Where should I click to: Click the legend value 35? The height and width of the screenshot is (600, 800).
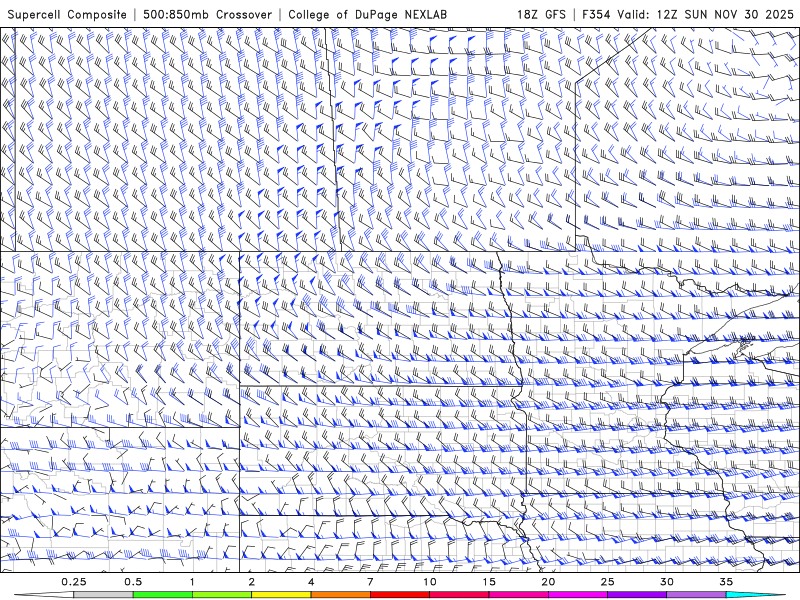click(726, 582)
